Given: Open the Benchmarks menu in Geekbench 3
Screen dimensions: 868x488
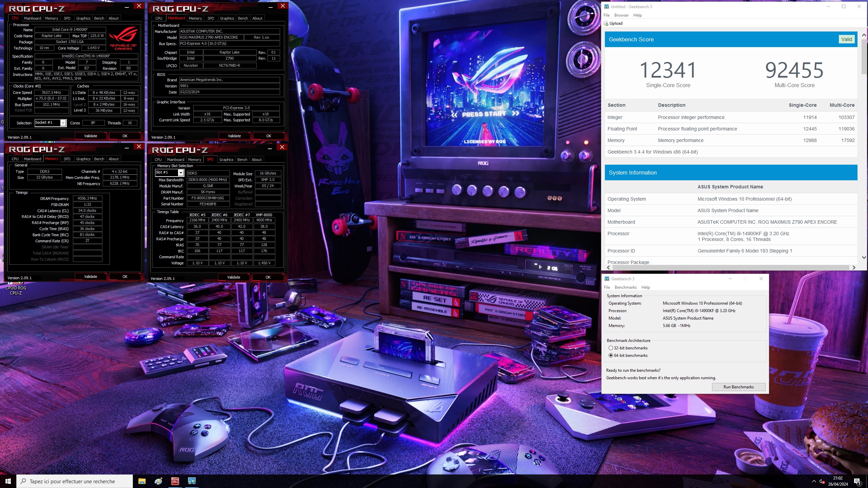Looking at the screenshot, I should (x=626, y=287).
